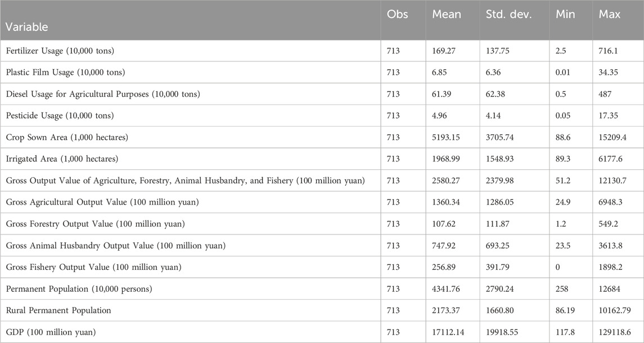Click the Crop Sown Area row label
Screen dimensions: 644x343
(67, 137)
